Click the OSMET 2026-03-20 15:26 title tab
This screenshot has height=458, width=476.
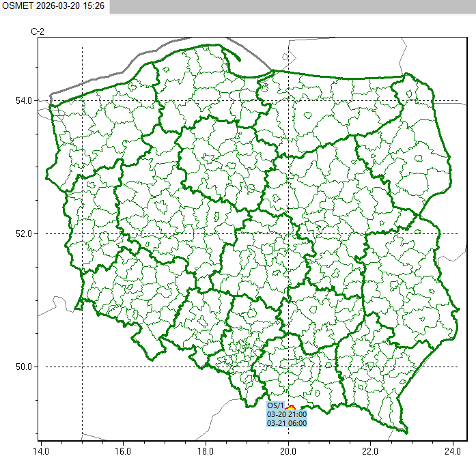[54, 6]
